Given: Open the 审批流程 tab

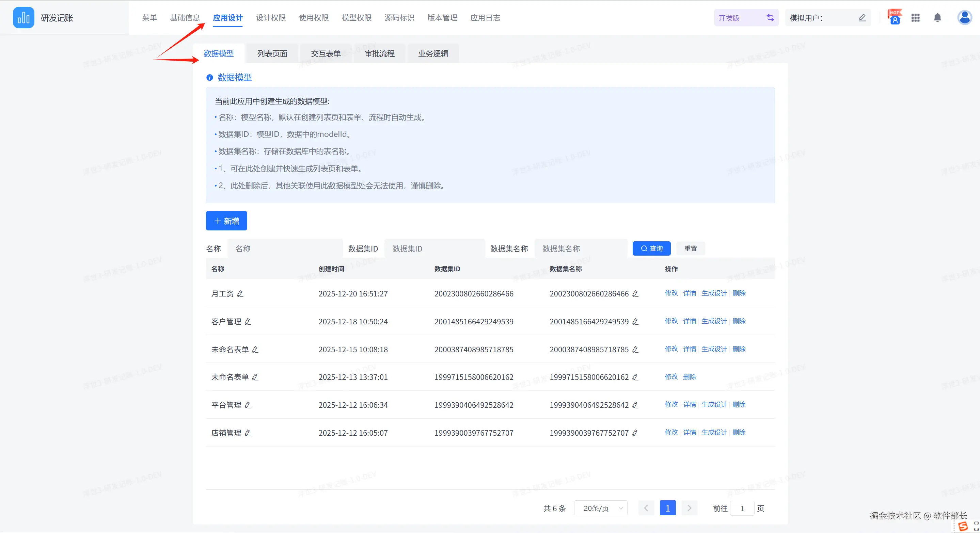Looking at the screenshot, I should click(x=379, y=53).
